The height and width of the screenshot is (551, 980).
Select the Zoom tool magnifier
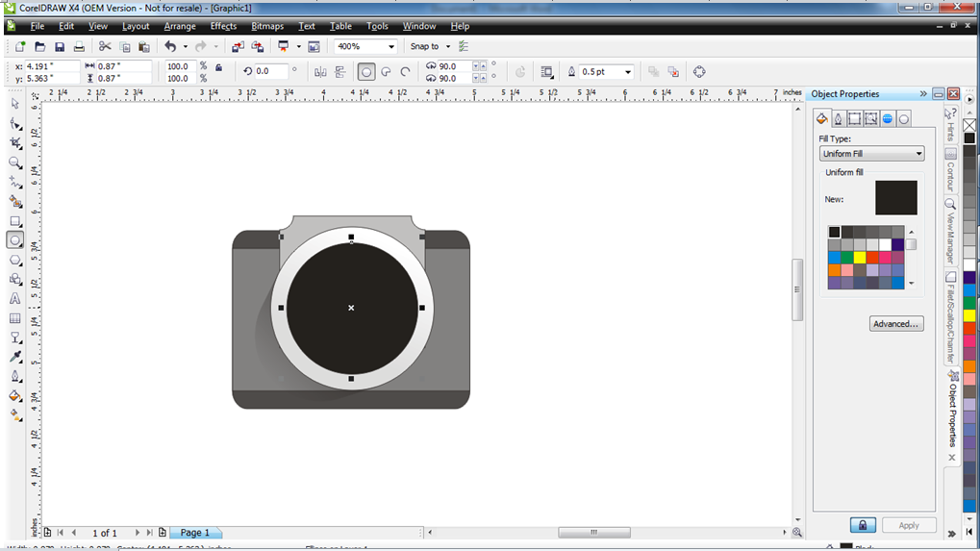pos(15,163)
